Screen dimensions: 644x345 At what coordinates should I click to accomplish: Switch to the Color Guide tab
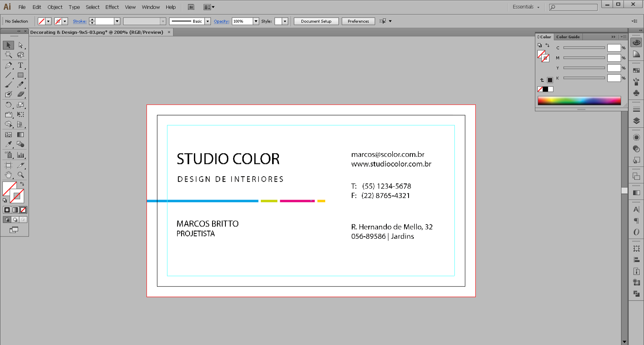pos(568,37)
